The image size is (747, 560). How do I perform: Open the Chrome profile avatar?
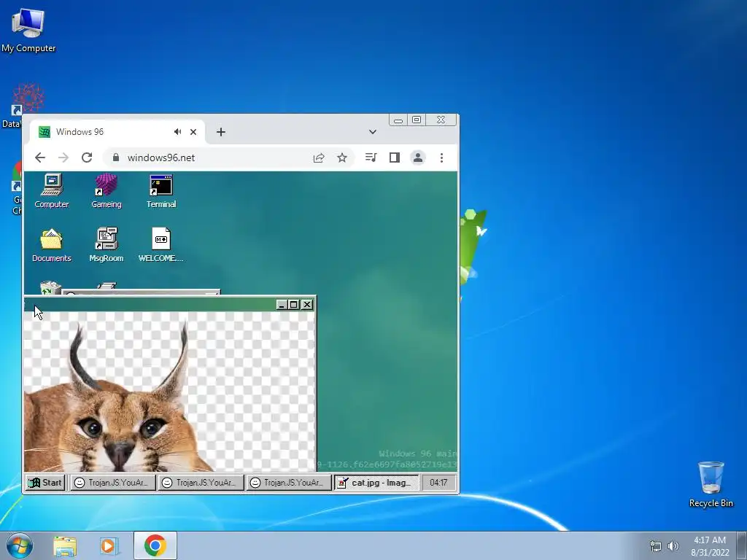(x=418, y=157)
